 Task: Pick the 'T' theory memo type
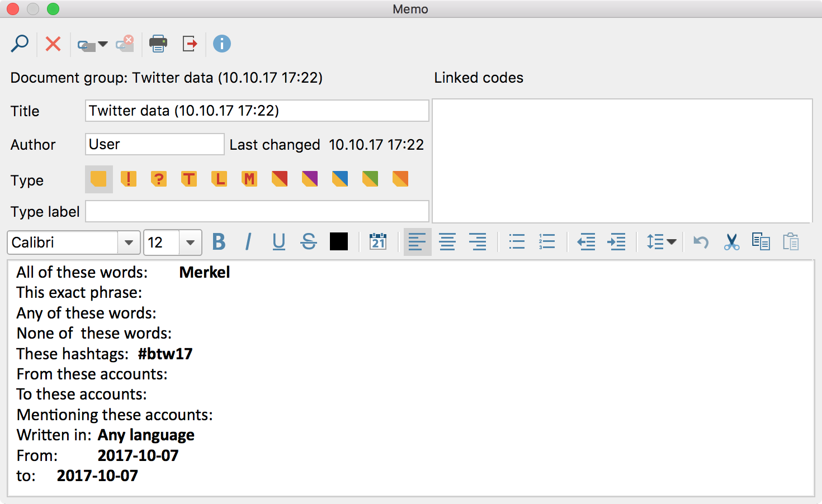(x=189, y=179)
